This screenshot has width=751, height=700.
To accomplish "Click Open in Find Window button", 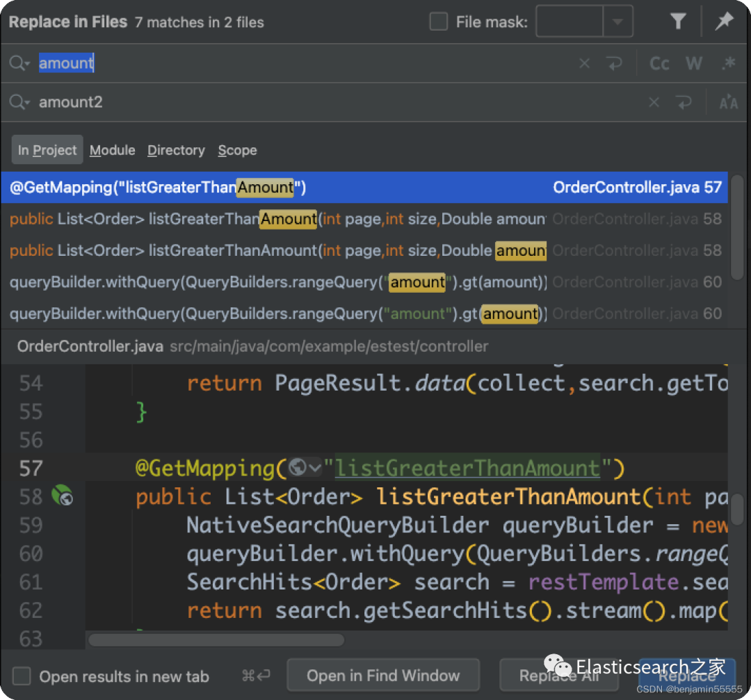I will click(x=383, y=676).
